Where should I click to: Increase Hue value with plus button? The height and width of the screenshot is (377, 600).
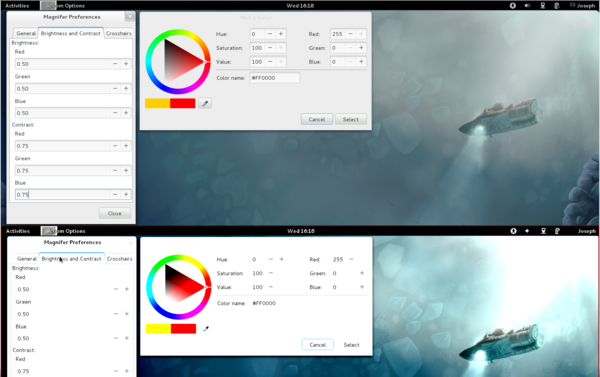[281, 34]
